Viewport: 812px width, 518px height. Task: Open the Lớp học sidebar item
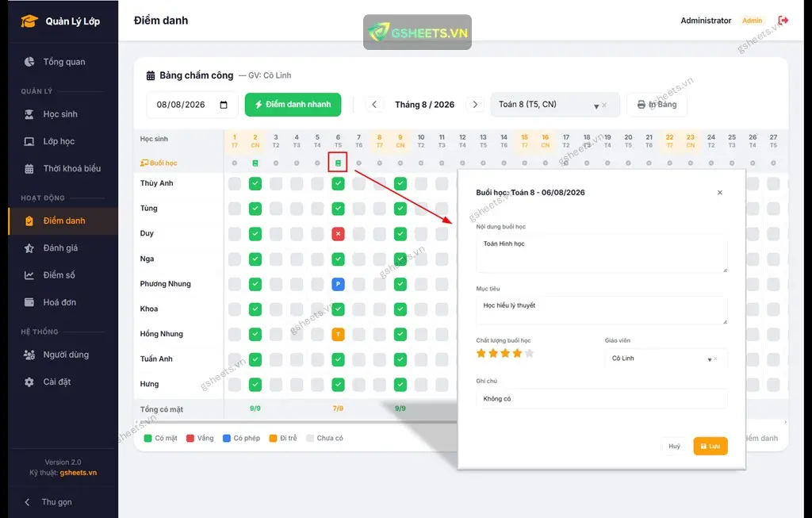(x=63, y=141)
